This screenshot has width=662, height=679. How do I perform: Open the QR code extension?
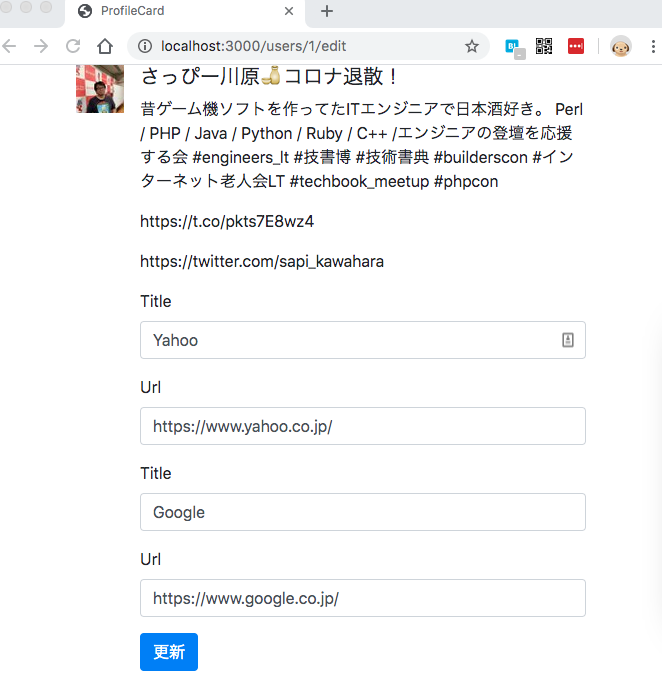tap(544, 46)
